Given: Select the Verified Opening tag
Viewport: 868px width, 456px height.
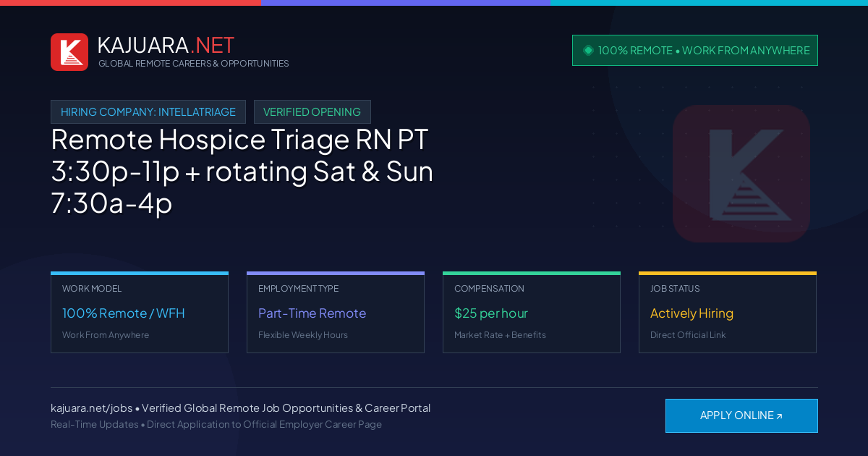Looking at the screenshot, I should click(x=312, y=112).
